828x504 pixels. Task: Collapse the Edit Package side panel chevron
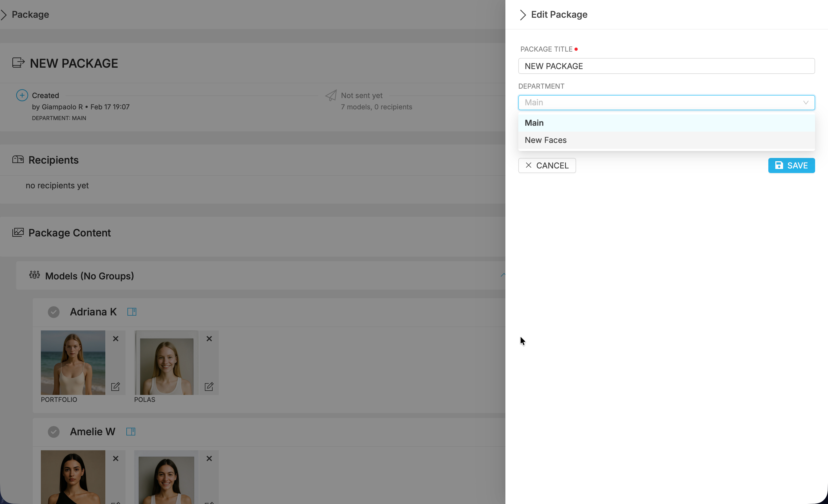pyautogui.click(x=523, y=15)
